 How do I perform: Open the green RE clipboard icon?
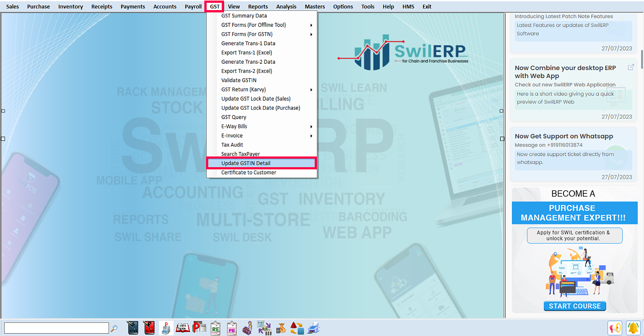click(215, 328)
